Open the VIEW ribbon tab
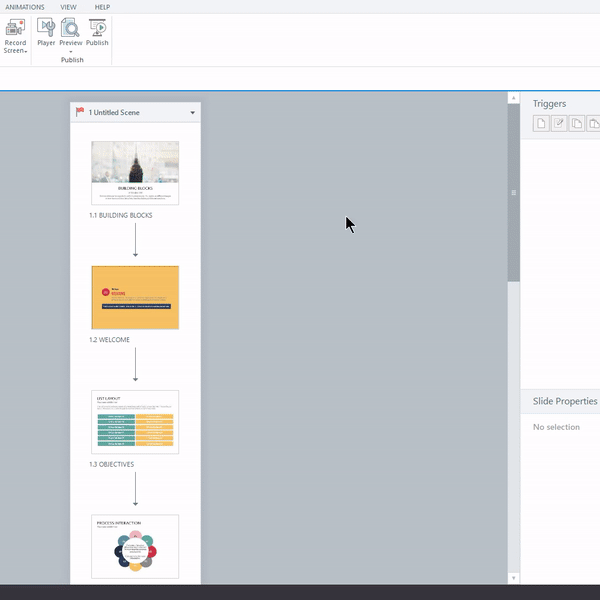 click(68, 7)
